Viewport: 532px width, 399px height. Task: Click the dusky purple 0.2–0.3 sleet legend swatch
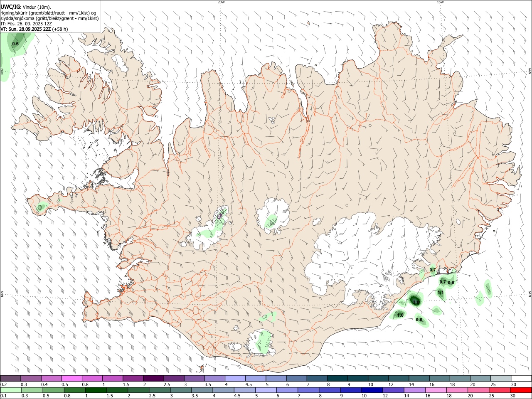[10, 378]
